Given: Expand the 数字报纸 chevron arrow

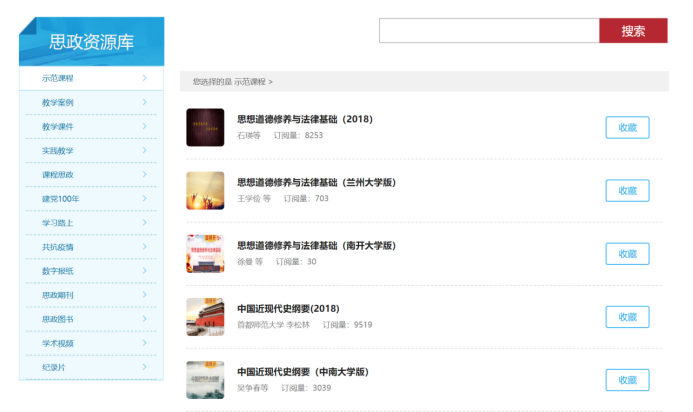Looking at the screenshot, I should coord(145,271).
